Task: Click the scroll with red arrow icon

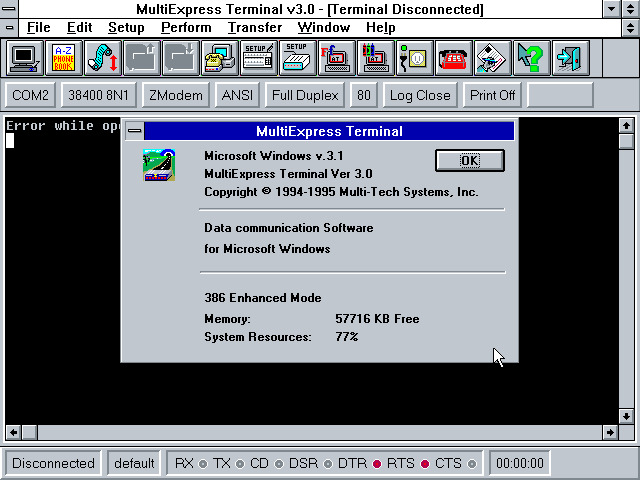Action: (x=102, y=58)
